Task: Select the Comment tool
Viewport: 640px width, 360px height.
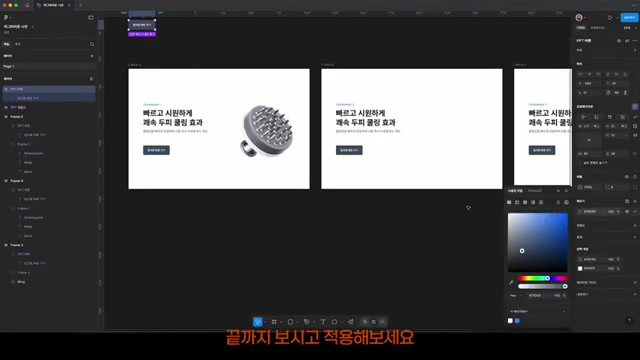Action: [x=335, y=322]
